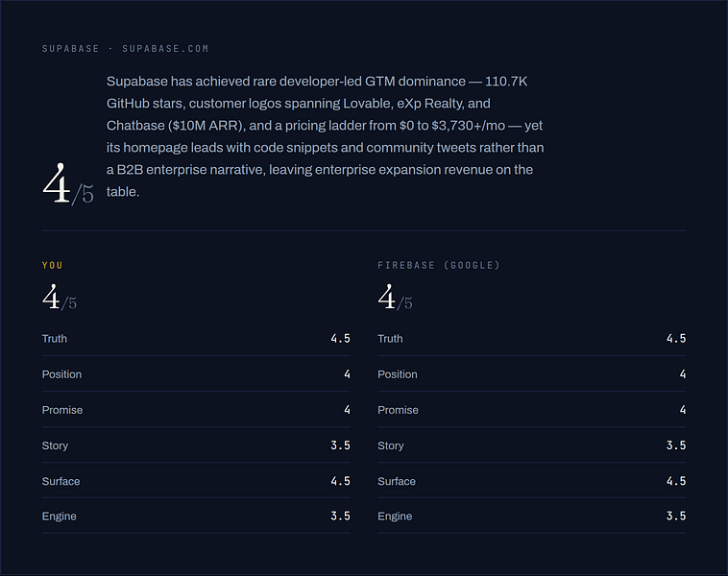Select Firebase's Engine score 3.5

pyautogui.click(x=676, y=516)
